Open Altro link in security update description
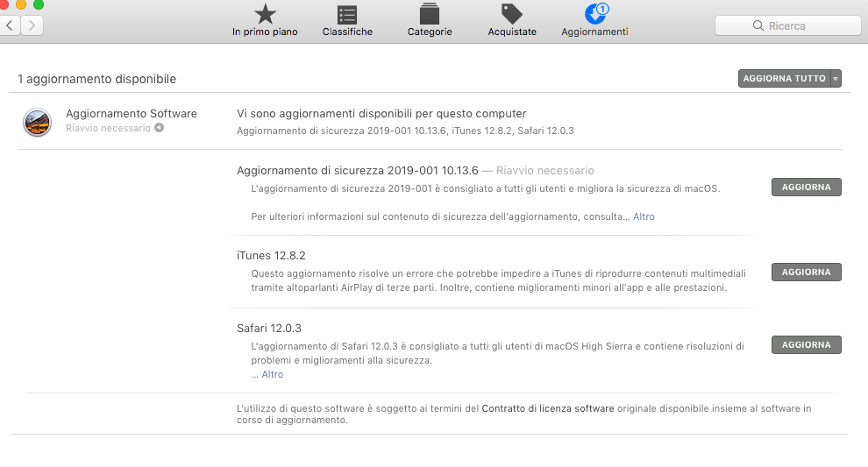This screenshot has width=868, height=467. click(644, 216)
